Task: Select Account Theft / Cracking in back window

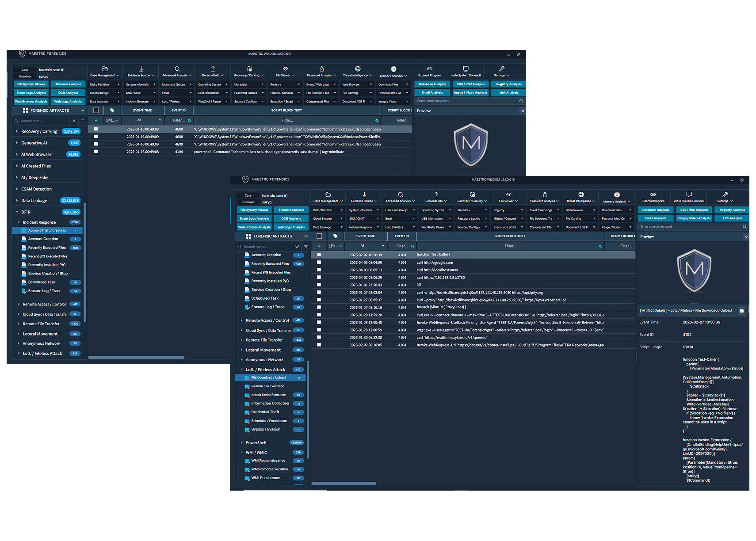Action: pos(47,231)
